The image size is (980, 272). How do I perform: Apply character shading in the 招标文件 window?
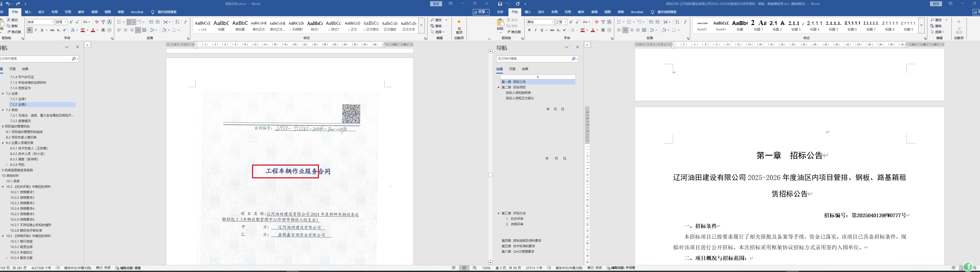tap(603, 30)
